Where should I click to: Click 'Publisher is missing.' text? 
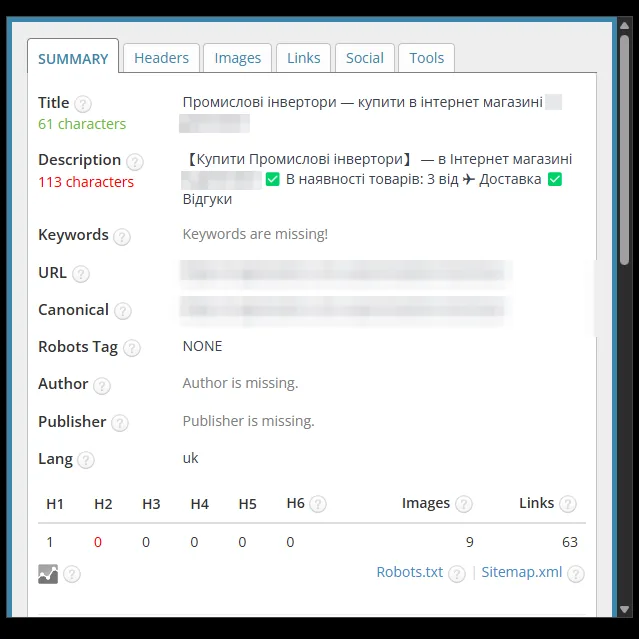point(249,421)
